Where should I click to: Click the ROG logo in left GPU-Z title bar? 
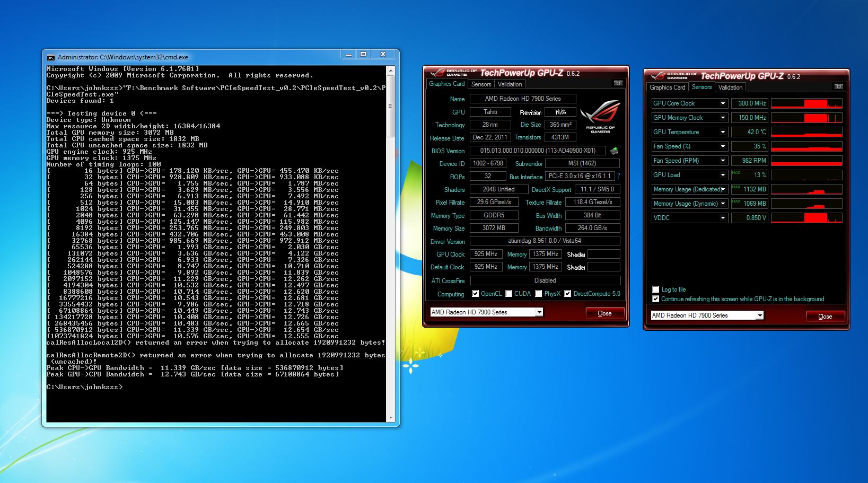(x=437, y=73)
